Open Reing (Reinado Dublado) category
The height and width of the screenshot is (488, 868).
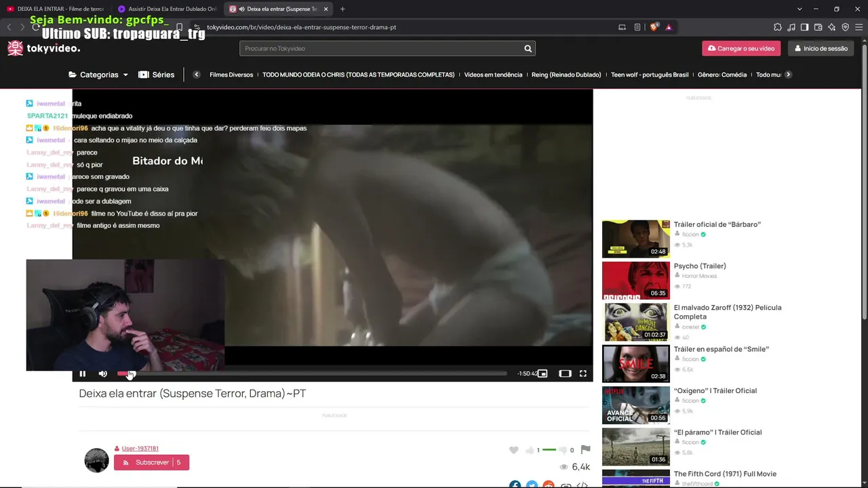pyautogui.click(x=566, y=75)
